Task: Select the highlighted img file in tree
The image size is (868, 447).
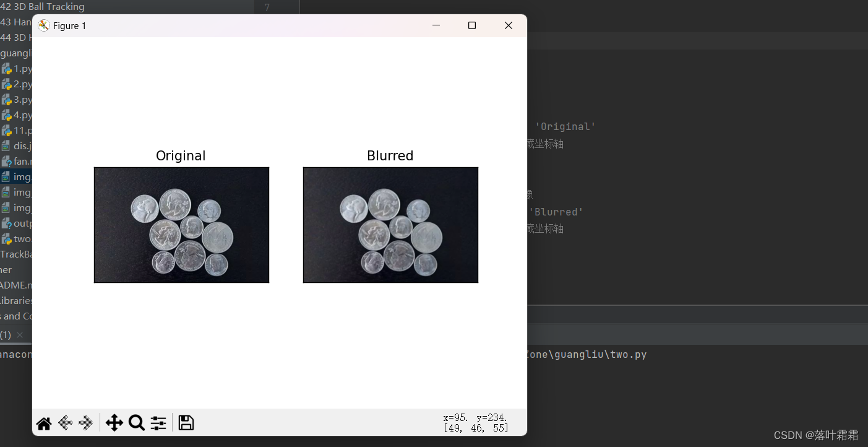Action: click(x=16, y=177)
